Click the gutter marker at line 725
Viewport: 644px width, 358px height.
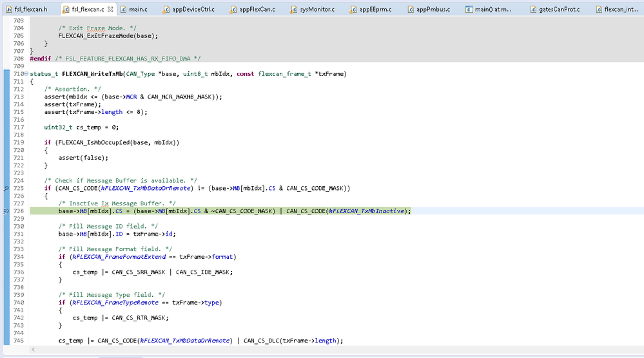tap(6, 188)
